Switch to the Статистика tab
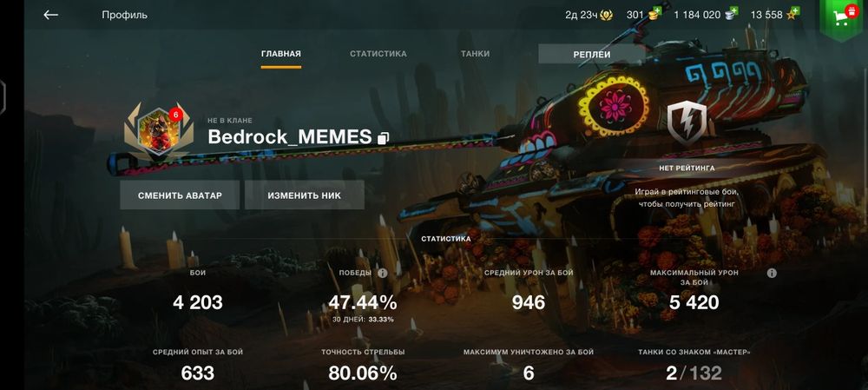 pos(378,54)
